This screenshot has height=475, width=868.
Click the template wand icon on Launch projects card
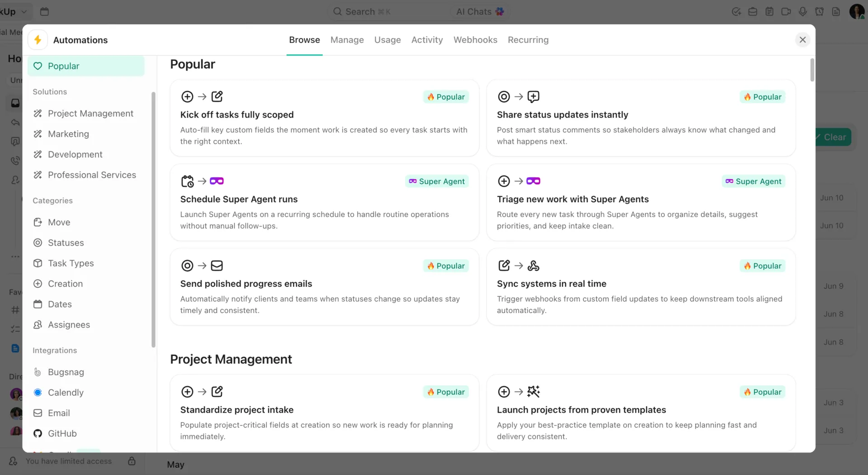coord(533,392)
